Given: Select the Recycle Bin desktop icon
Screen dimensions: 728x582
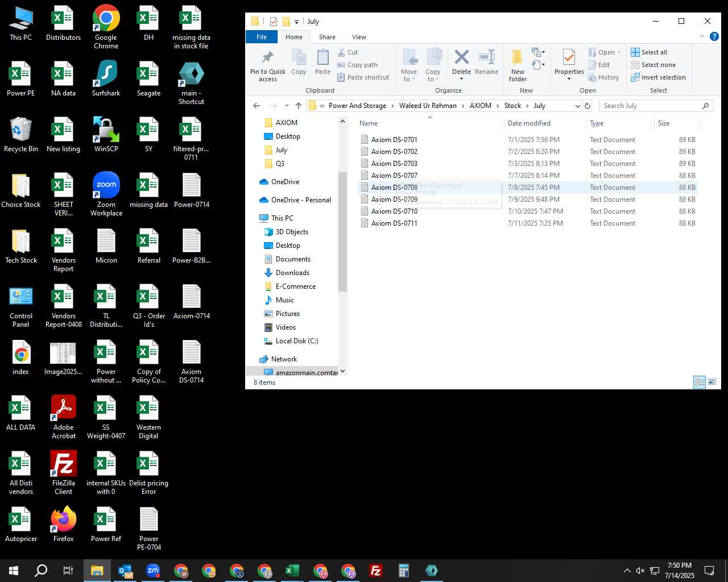Looking at the screenshot, I should tap(21, 135).
